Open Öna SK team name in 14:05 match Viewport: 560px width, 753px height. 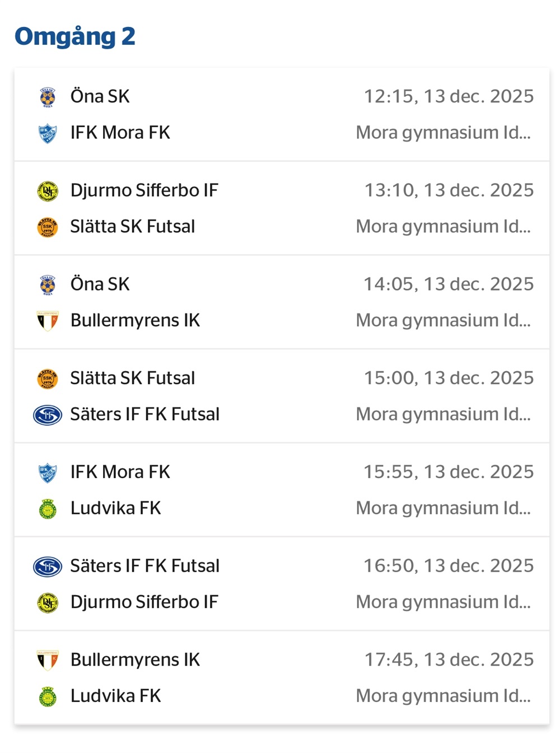tap(100, 284)
